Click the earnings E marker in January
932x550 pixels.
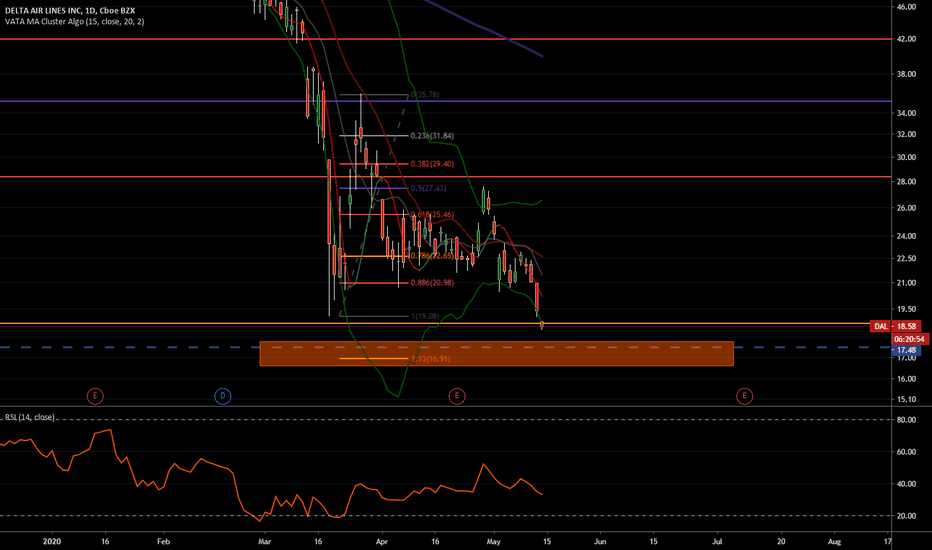tap(95, 396)
